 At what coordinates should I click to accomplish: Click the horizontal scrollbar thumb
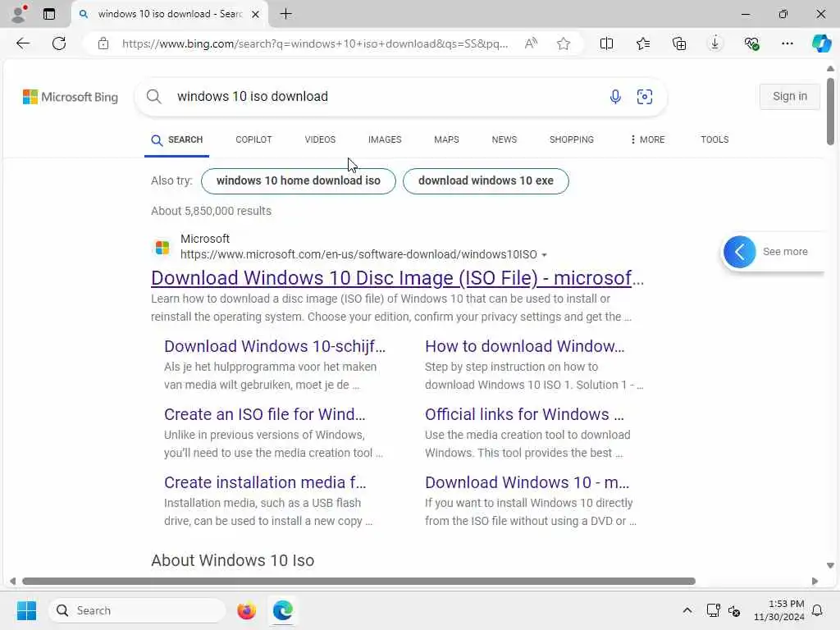tap(359, 582)
